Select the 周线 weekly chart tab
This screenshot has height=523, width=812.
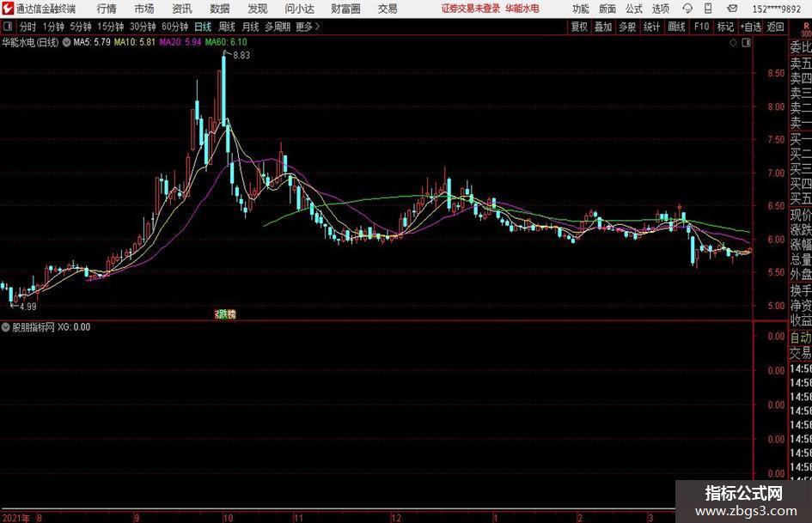226,27
